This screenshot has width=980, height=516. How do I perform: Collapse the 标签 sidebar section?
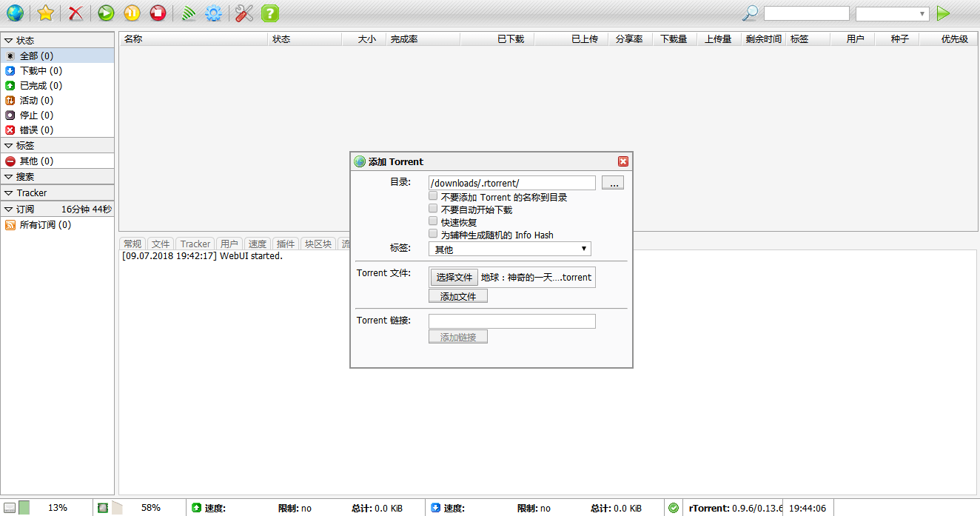point(57,145)
